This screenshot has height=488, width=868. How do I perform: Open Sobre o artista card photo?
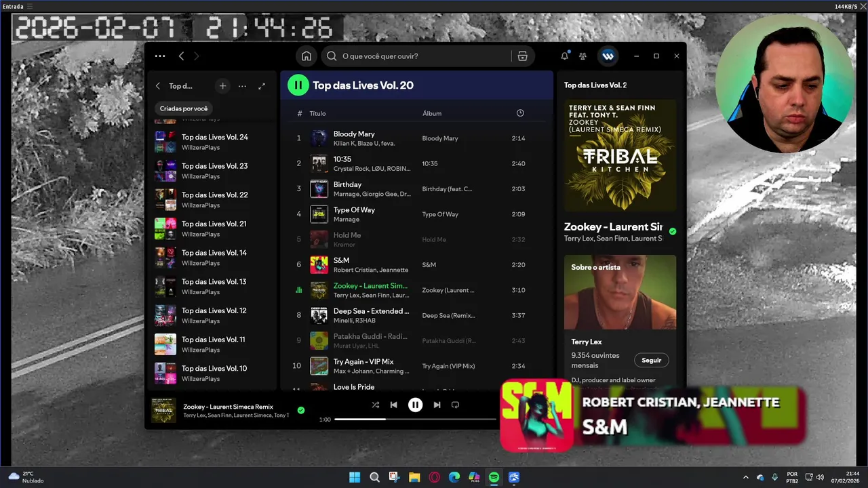click(x=620, y=292)
